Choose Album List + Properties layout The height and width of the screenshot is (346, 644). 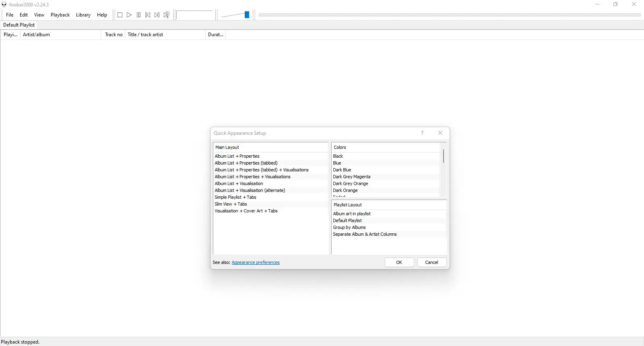(x=270, y=156)
